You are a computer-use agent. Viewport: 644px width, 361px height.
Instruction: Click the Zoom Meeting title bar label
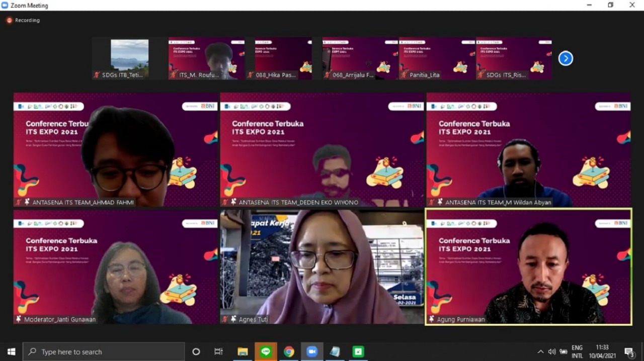(x=28, y=5)
